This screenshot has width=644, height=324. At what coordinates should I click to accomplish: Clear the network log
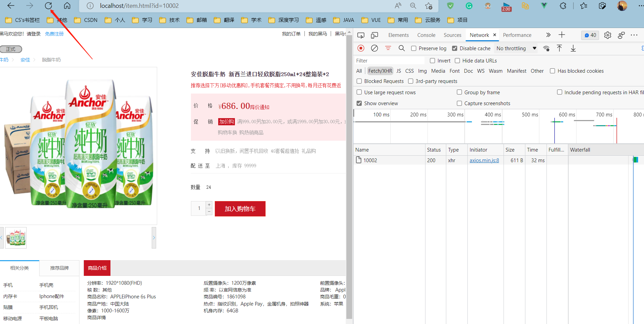(x=374, y=48)
